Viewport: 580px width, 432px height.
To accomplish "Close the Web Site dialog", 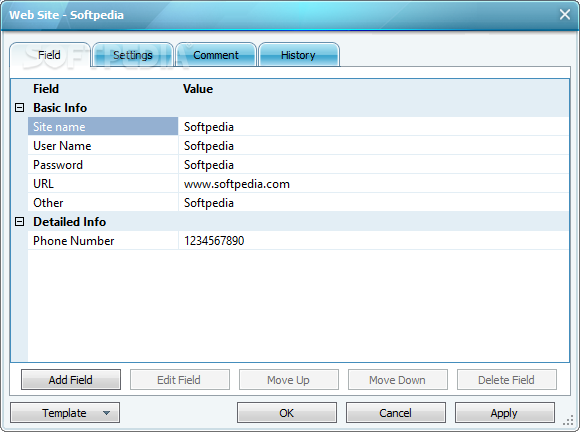I will 565,15.
